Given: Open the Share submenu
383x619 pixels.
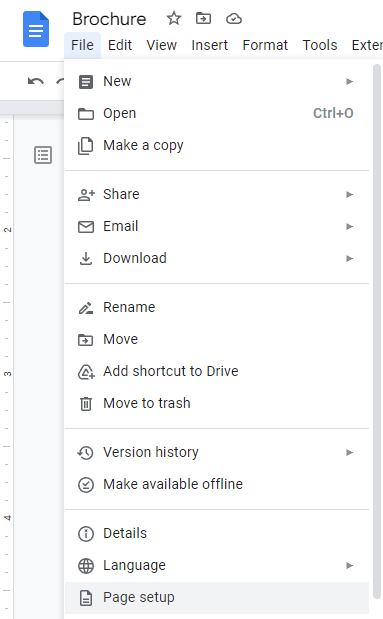Looking at the screenshot, I should [217, 194].
